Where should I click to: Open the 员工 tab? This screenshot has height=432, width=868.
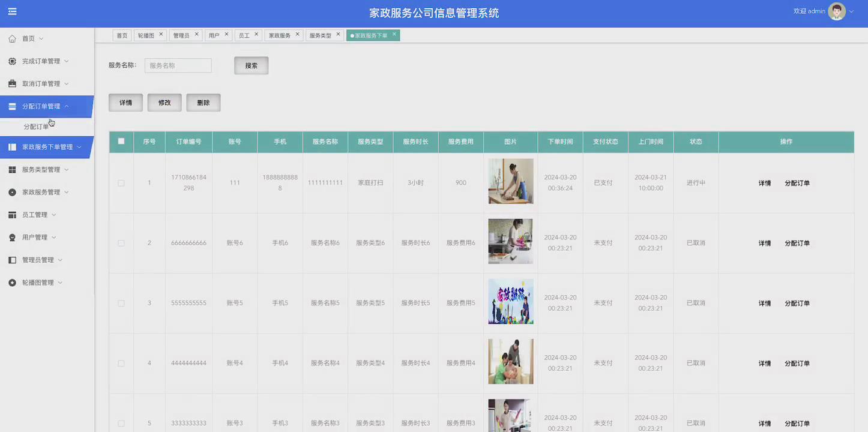[x=245, y=34]
